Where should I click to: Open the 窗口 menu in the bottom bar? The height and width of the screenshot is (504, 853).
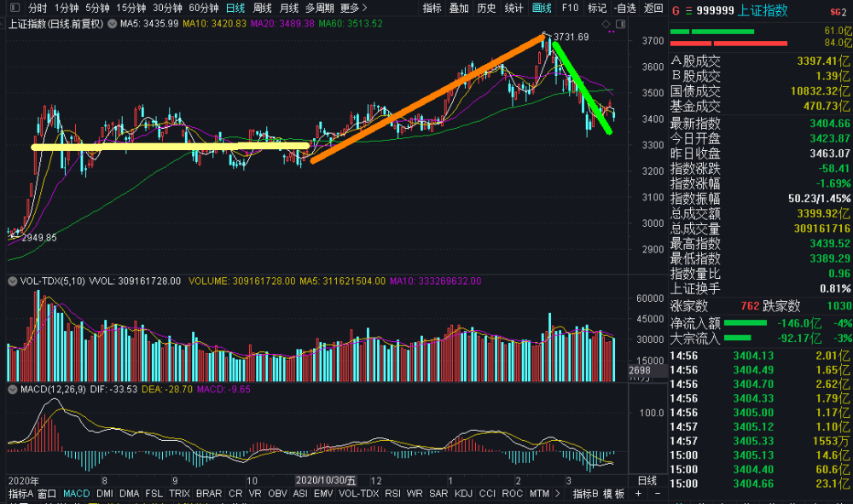pyautogui.click(x=47, y=494)
